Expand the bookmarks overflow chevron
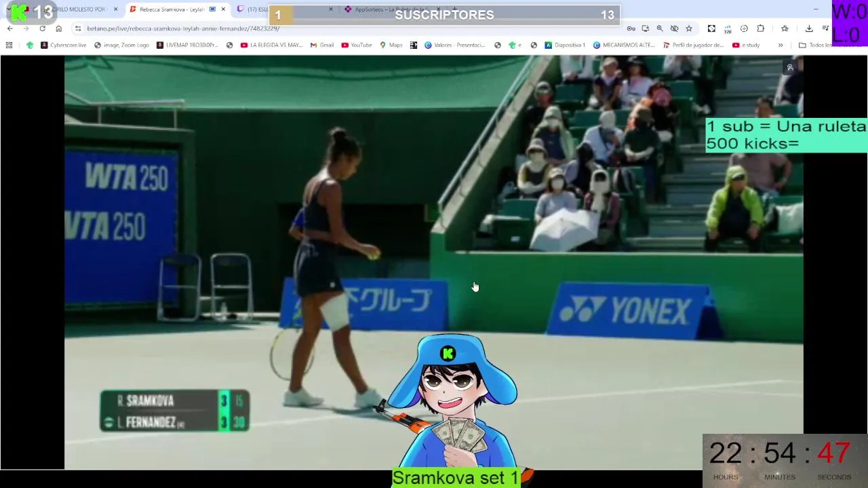The height and width of the screenshot is (488, 868). (x=781, y=45)
